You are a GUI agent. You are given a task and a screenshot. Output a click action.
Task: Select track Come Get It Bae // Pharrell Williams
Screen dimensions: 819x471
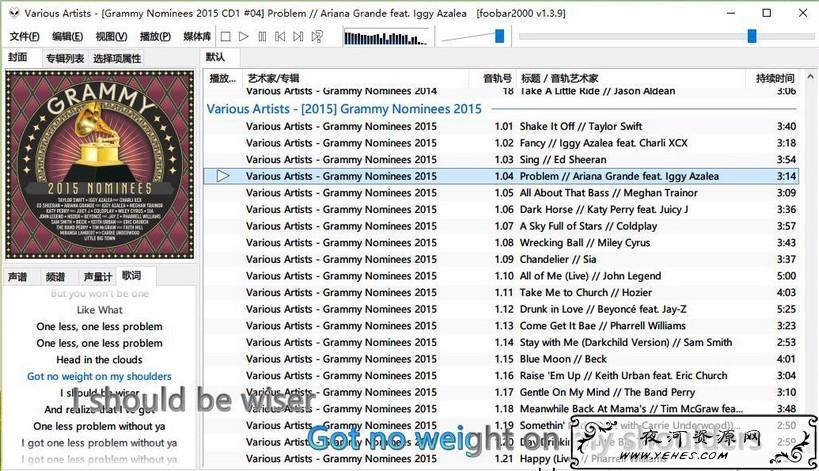click(501, 326)
